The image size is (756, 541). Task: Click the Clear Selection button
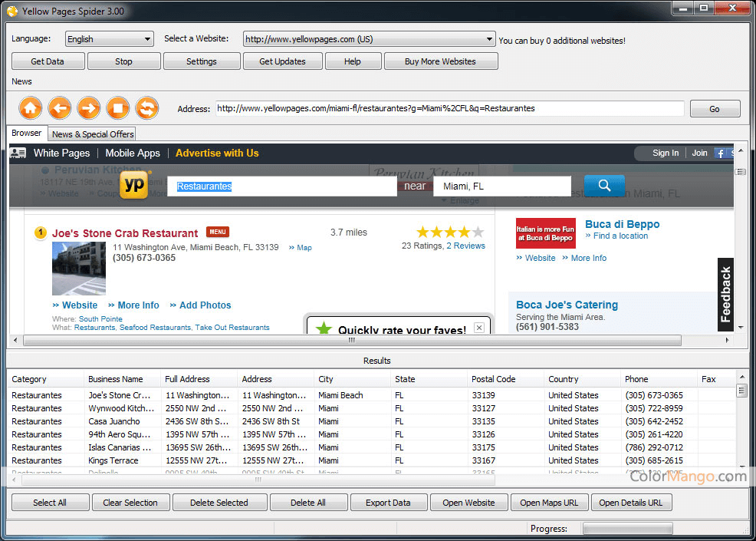pos(130,503)
